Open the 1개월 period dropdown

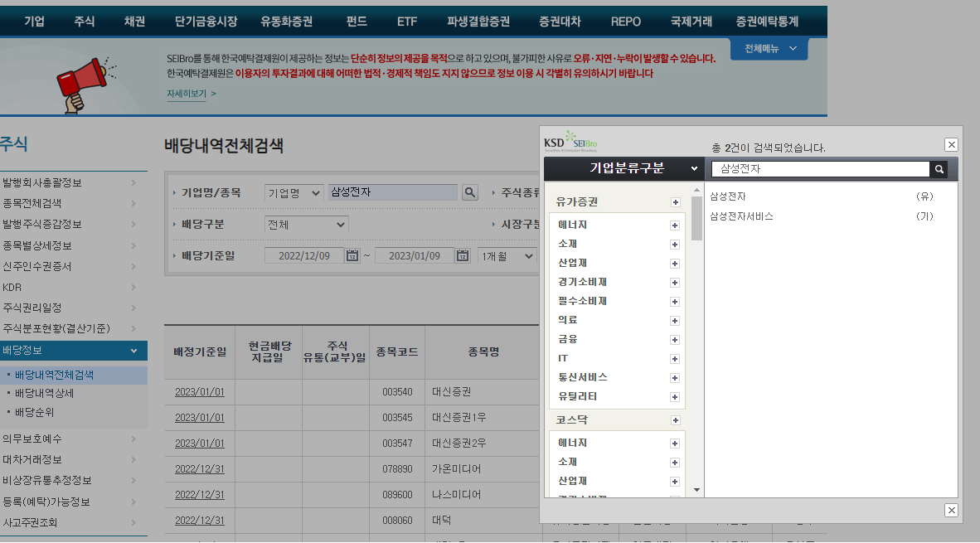click(x=507, y=256)
